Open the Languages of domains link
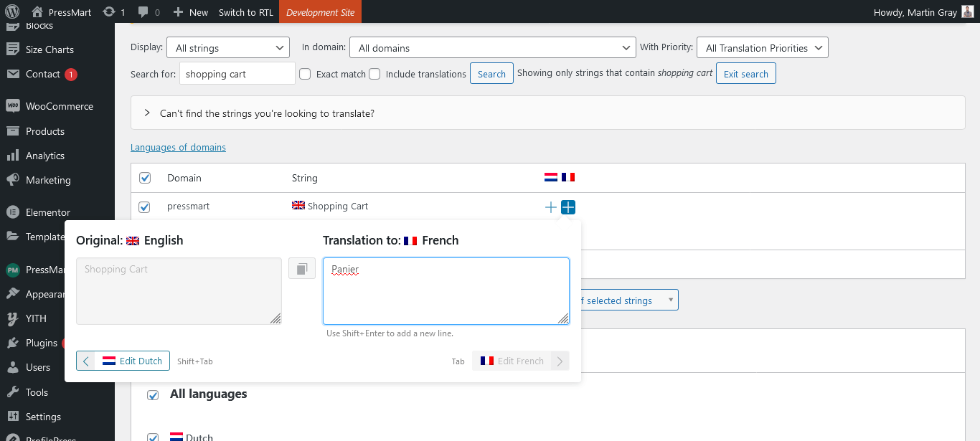 pos(178,147)
